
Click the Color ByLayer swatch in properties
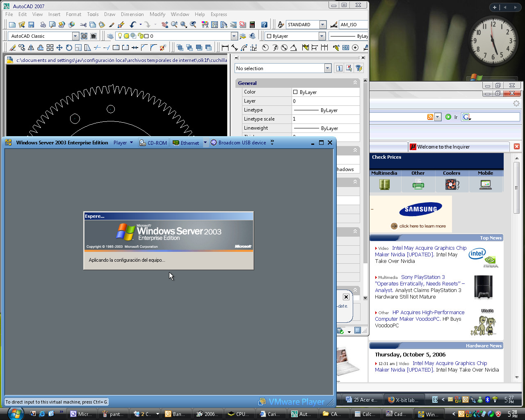tap(295, 92)
